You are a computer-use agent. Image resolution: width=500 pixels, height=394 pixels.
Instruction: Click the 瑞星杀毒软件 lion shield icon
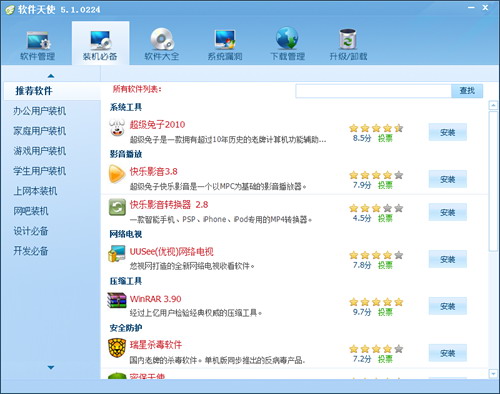[117, 347]
